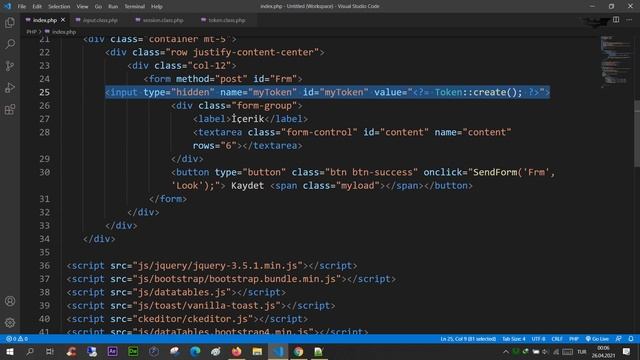The image size is (640, 360).
Task: Open Task View on the taskbar
Action: [50, 351]
